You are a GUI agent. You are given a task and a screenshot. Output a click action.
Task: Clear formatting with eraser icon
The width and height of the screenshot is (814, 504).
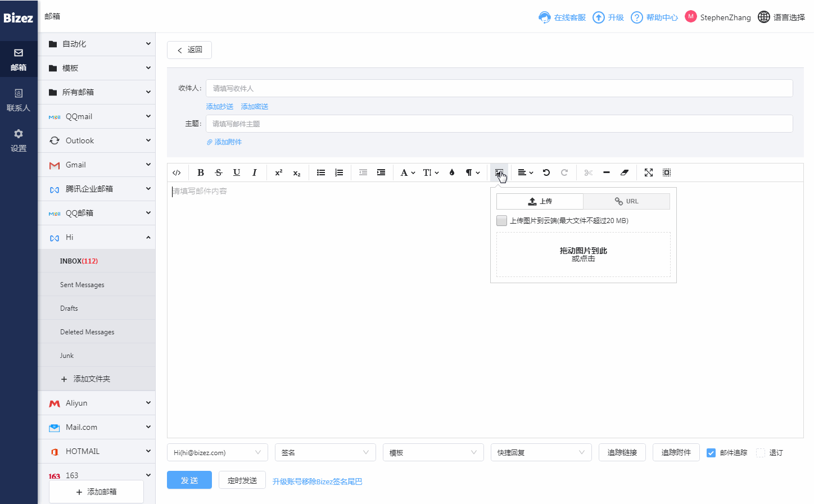625,172
